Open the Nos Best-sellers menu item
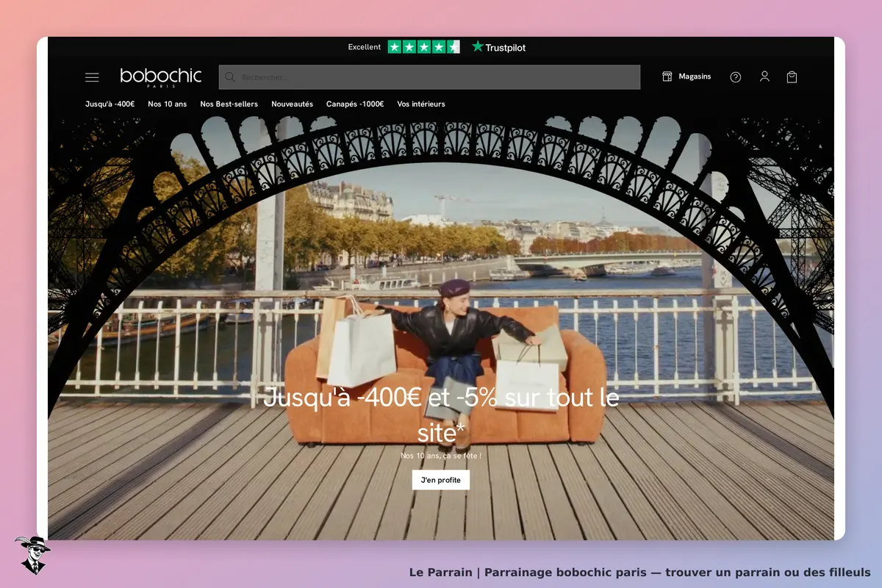This screenshot has width=882, height=588. click(229, 104)
